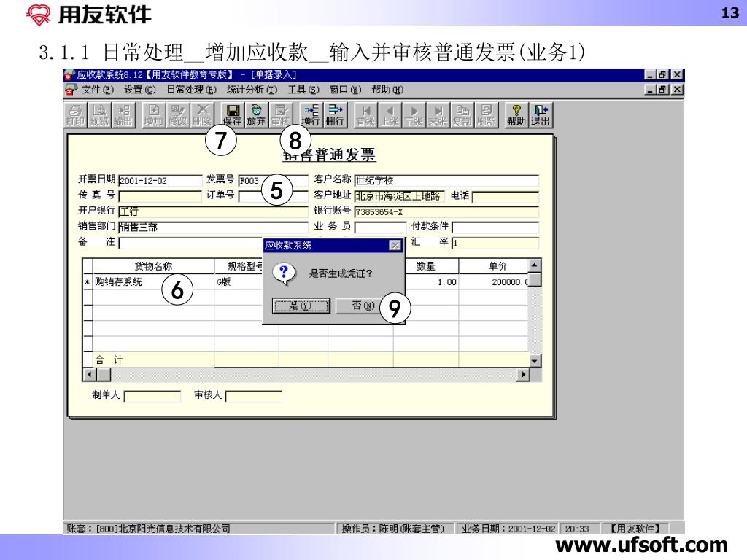Viewport: 747px width, 560px height.
Task: Click the 银行账号 field
Action: click(446, 212)
